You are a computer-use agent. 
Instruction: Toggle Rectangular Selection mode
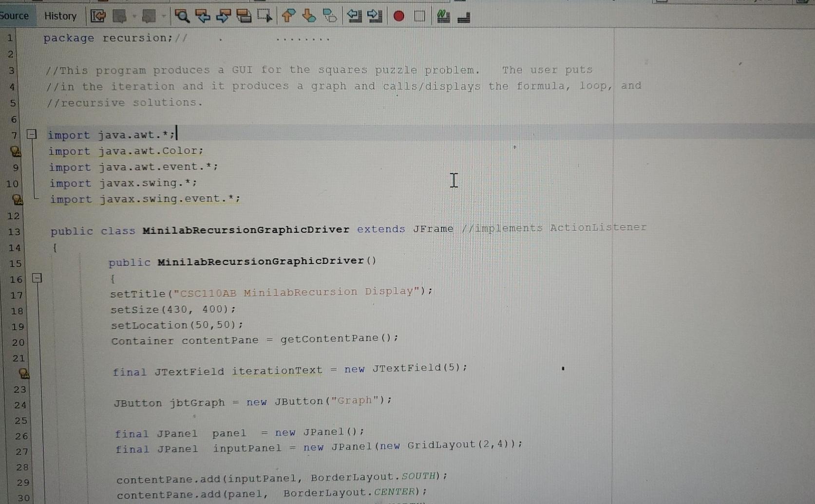pyautogui.click(x=265, y=17)
